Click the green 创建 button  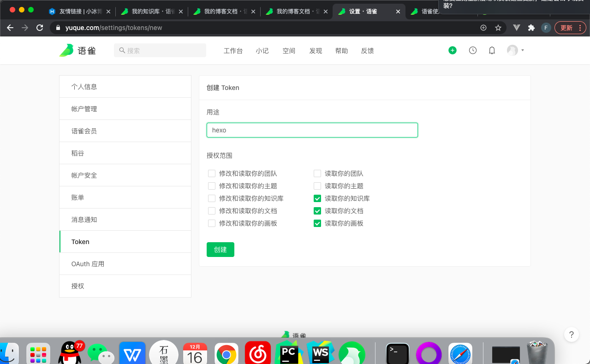pyautogui.click(x=221, y=250)
